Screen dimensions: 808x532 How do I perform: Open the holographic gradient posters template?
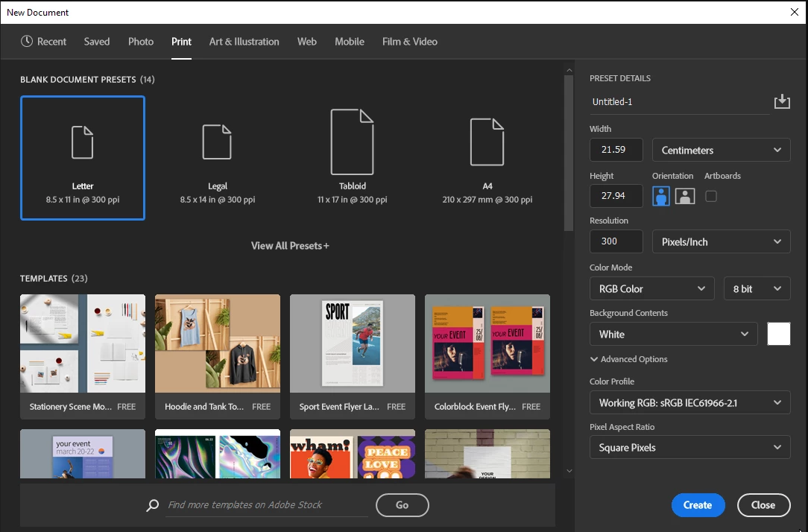pyautogui.click(x=218, y=454)
